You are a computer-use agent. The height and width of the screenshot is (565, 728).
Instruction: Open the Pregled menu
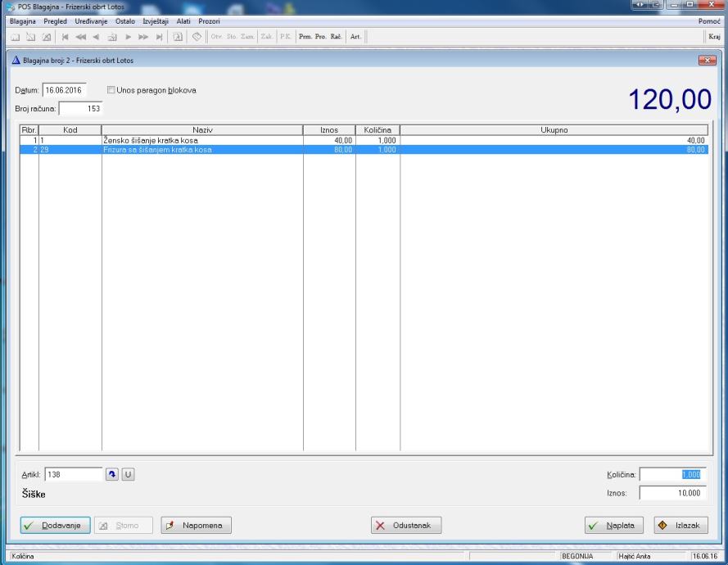point(55,21)
